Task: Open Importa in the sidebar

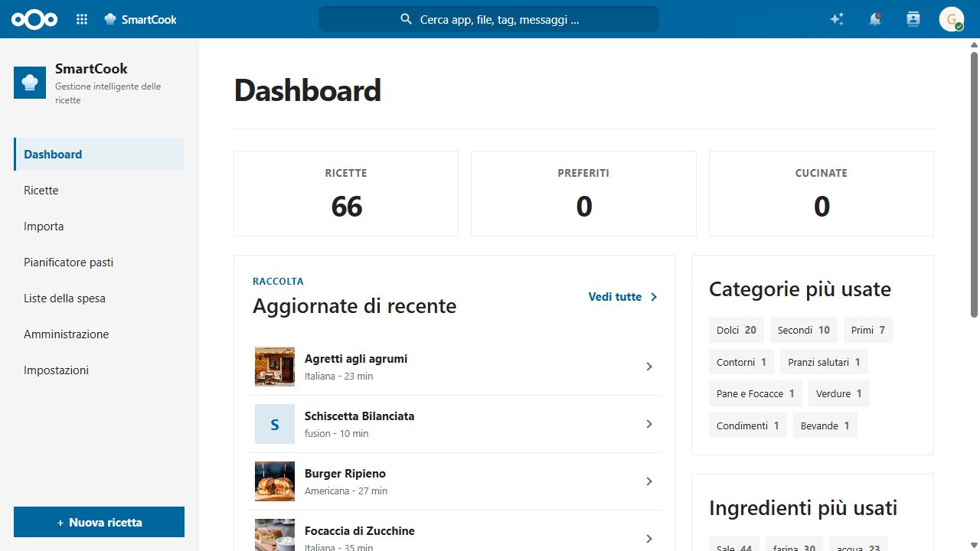Action: tap(100, 226)
